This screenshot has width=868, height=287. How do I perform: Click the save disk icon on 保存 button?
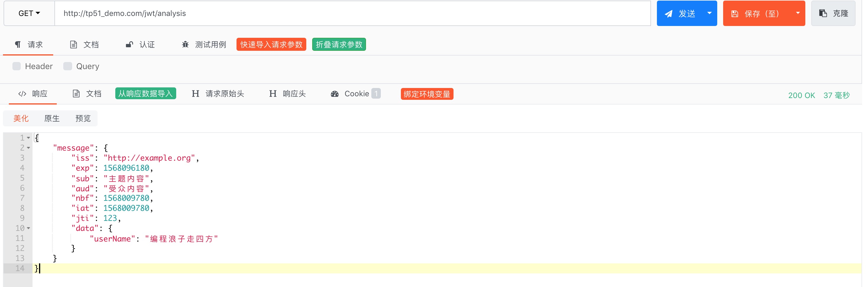pos(735,14)
